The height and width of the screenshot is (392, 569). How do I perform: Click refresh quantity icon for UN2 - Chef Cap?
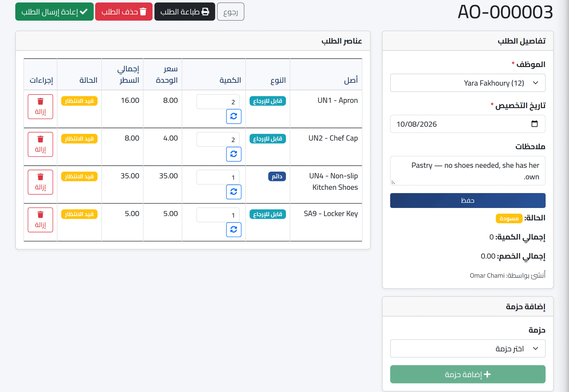[234, 154]
